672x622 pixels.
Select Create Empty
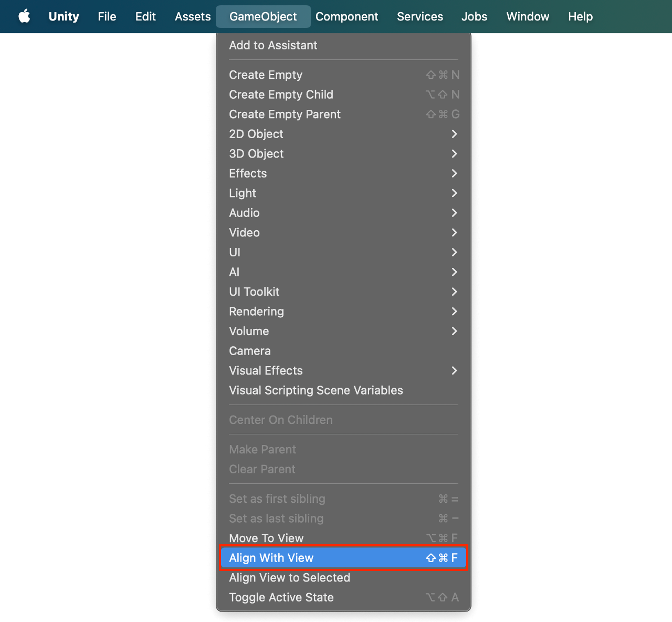pos(343,75)
